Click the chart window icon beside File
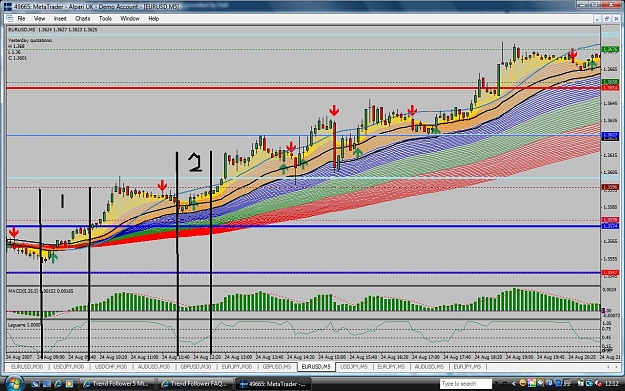The image size is (625, 391). coord(10,18)
